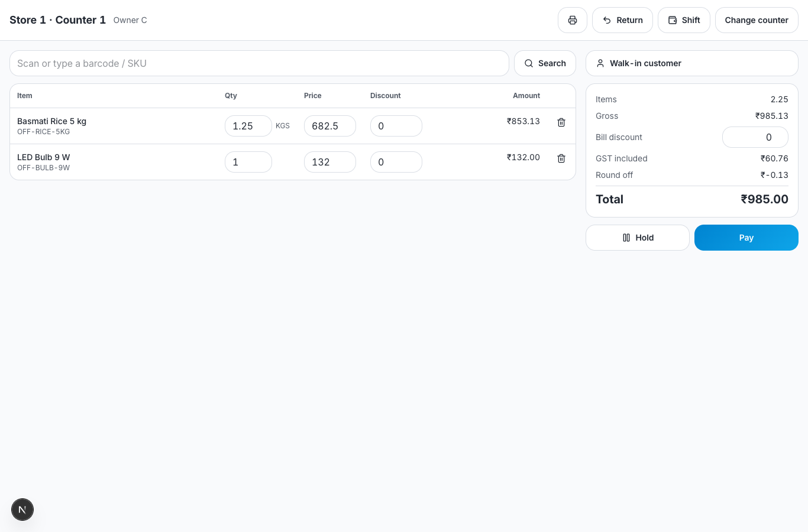Hold the current bill
Image resolution: width=808 pixels, height=532 pixels.
(x=638, y=238)
